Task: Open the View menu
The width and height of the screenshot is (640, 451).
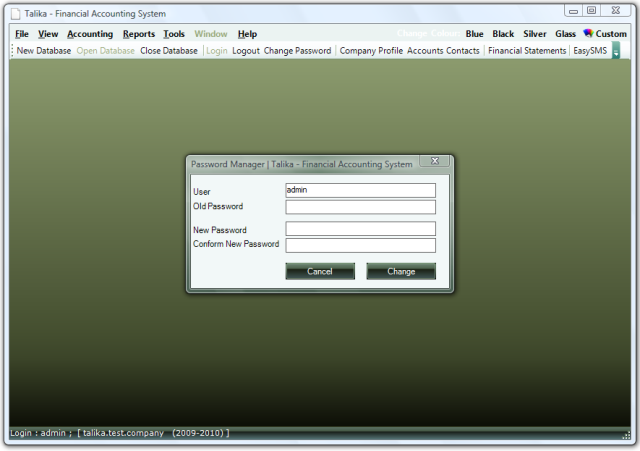Action: point(48,34)
